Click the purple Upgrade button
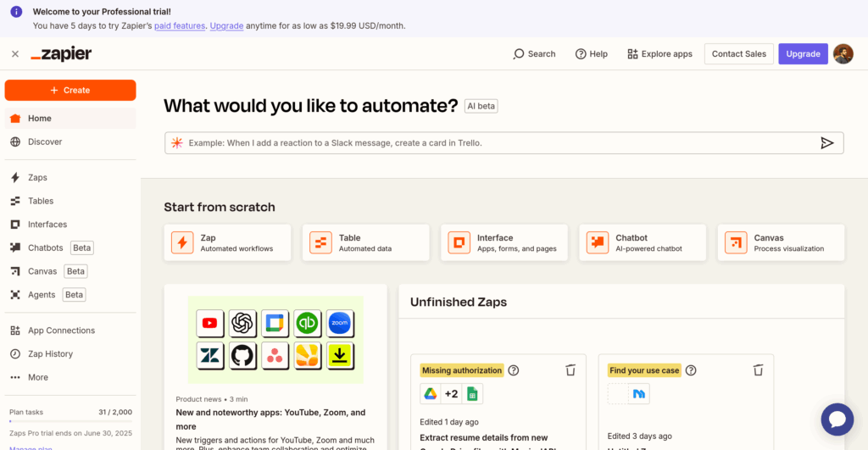The image size is (868, 450). [x=803, y=53]
